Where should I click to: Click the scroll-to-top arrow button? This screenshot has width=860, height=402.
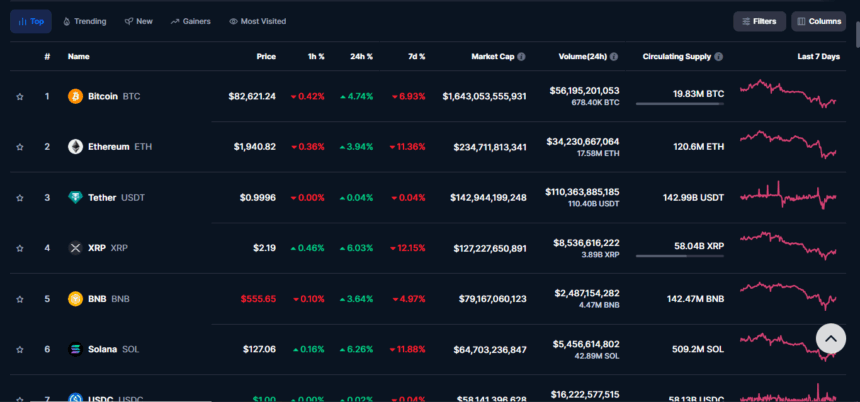point(831,338)
